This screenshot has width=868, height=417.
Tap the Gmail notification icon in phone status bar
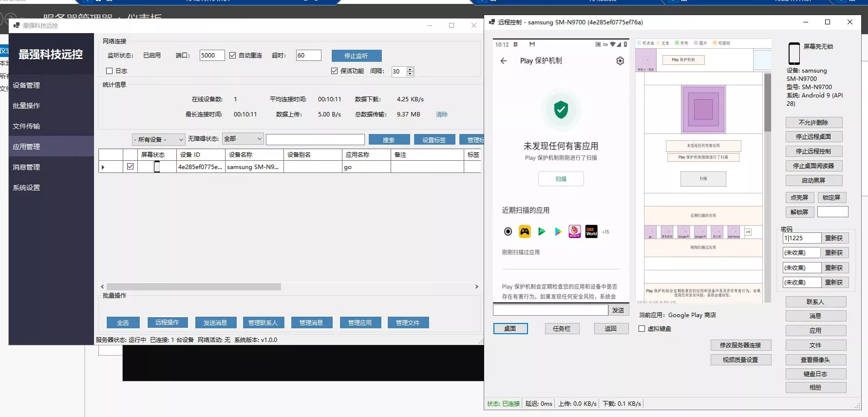click(532, 44)
